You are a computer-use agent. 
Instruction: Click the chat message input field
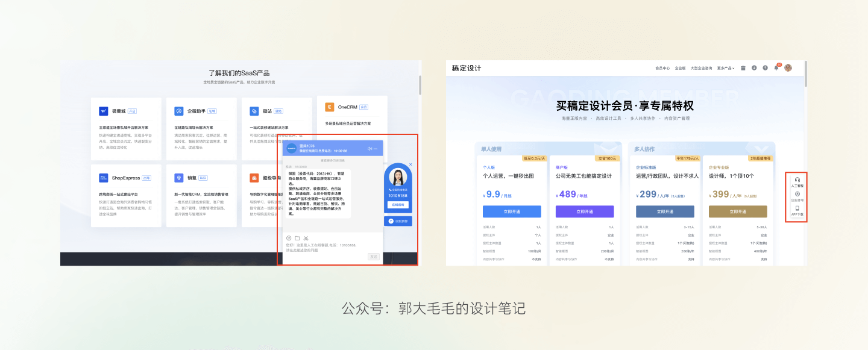pyautogui.click(x=332, y=247)
